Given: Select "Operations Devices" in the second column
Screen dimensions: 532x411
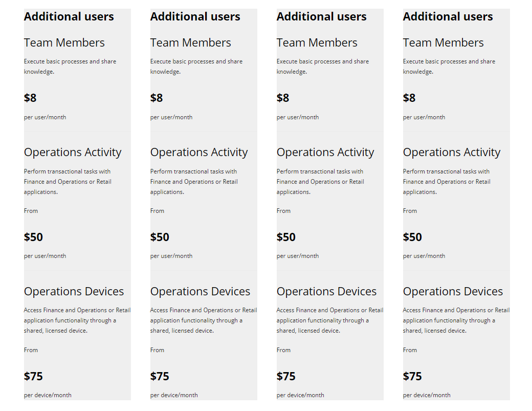Looking at the screenshot, I should point(200,291).
